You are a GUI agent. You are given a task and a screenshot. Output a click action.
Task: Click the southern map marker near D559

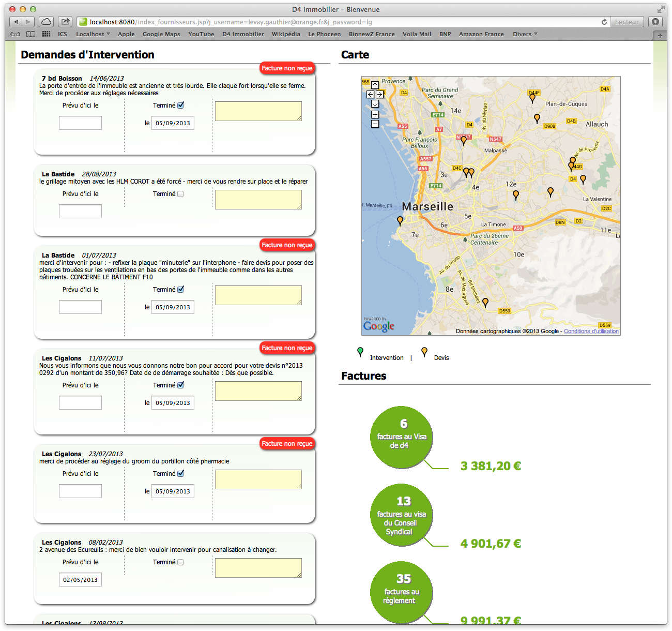[x=485, y=303]
